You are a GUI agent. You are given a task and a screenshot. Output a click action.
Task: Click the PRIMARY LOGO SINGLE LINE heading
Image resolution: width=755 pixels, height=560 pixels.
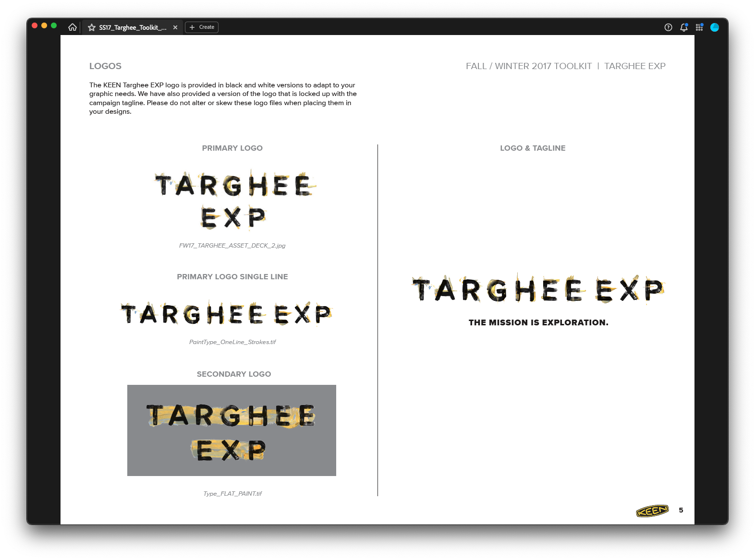pyautogui.click(x=232, y=277)
